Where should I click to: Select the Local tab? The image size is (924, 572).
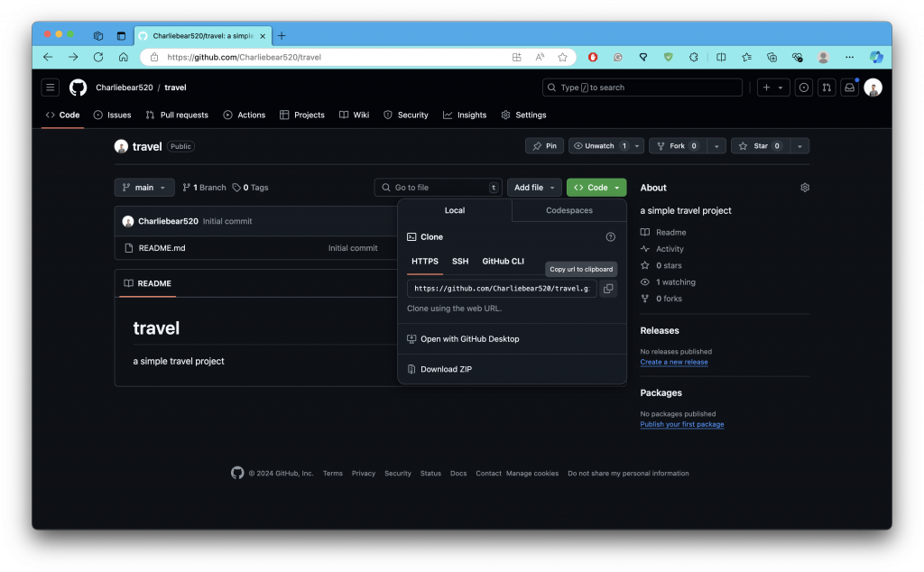click(455, 210)
